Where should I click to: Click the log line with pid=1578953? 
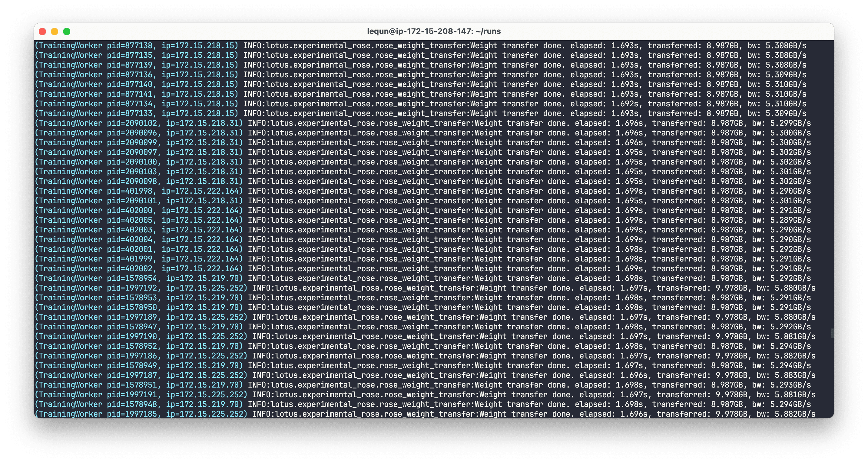click(423, 298)
